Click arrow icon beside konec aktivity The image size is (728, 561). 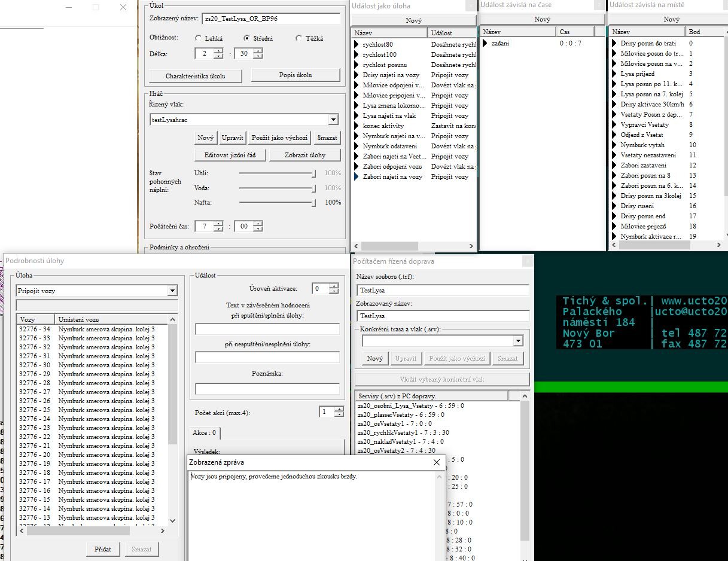tap(357, 126)
